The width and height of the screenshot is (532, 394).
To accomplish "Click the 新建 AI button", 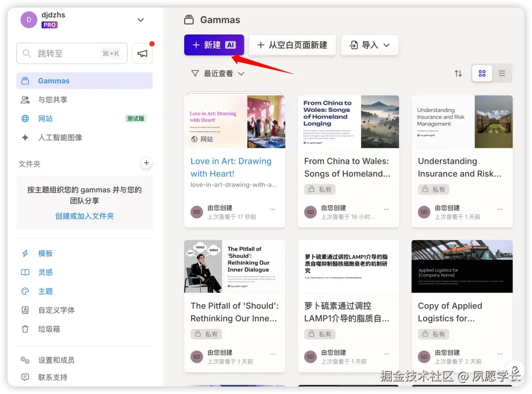I will (x=214, y=44).
